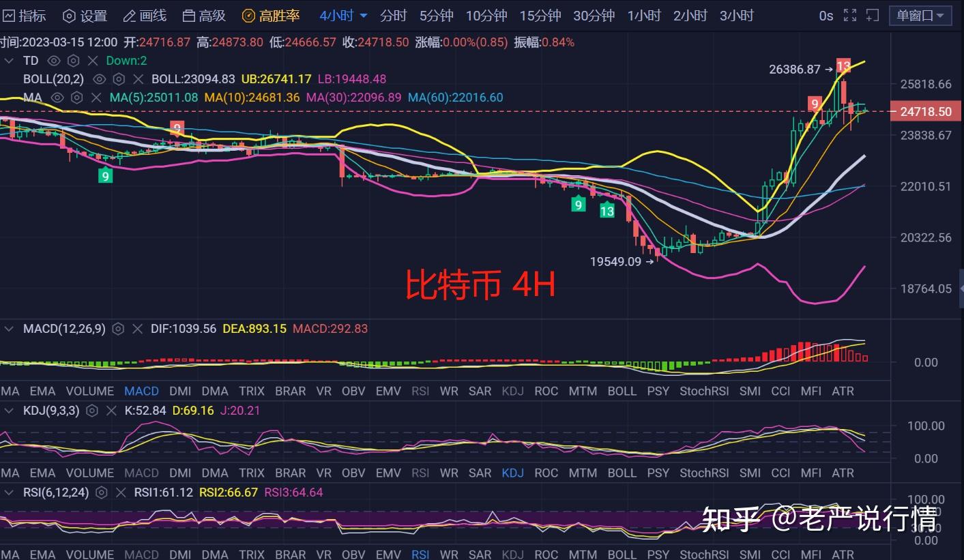Open the 指标 indicator panel
The width and height of the screenshot is (964, 560).
(26, 15)
